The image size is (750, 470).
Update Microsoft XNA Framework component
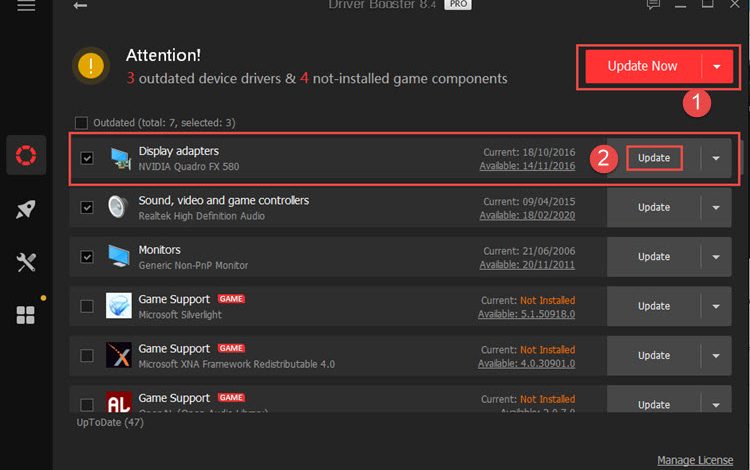[x=654, y=356]
